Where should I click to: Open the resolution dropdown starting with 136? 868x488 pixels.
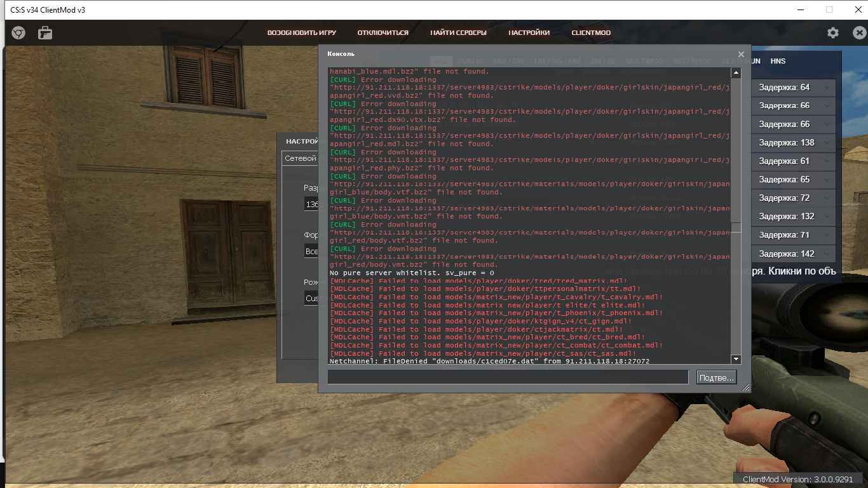click(311, 204)
